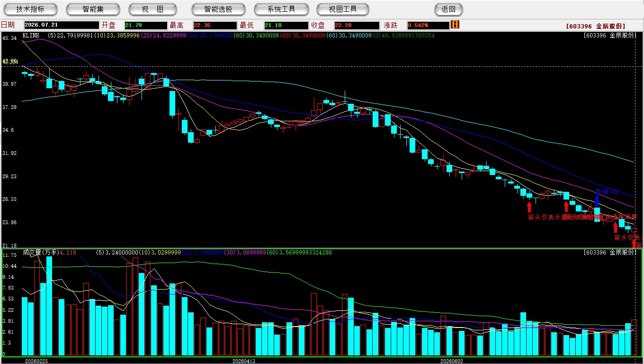Click the 开盘 label
The width and height of the screenshot is (644, 364).
coord(108,25)
